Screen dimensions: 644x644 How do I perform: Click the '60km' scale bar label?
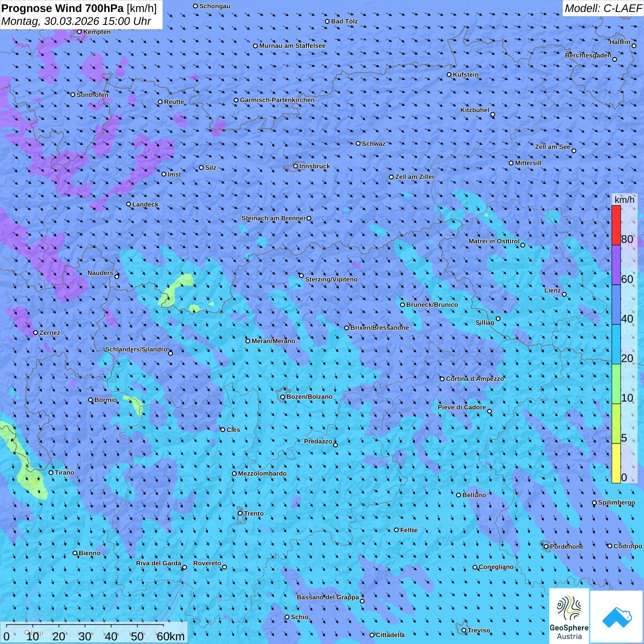pos(171,636)
